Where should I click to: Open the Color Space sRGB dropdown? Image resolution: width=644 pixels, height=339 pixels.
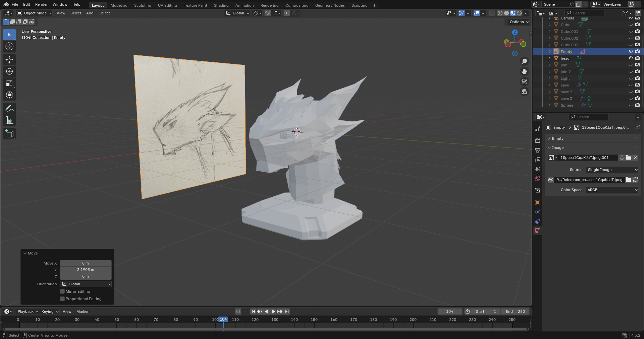click(x=612, y=190)
